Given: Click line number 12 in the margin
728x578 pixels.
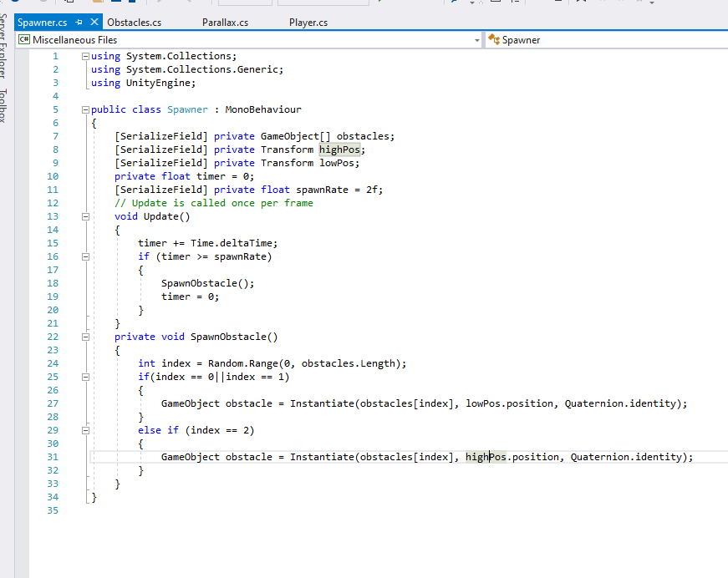Looking at the screenshot, I should tap(53, 203).
